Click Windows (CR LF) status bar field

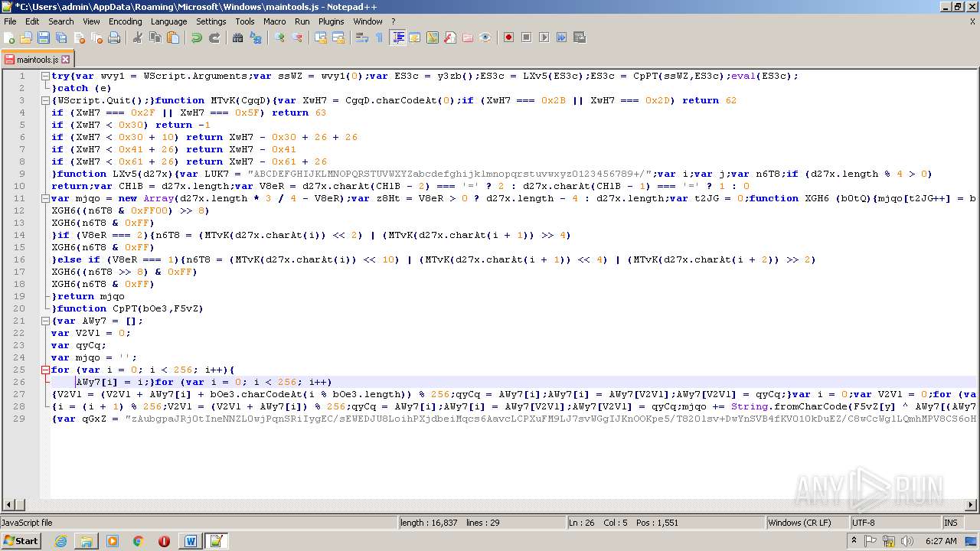click(807, 523)
